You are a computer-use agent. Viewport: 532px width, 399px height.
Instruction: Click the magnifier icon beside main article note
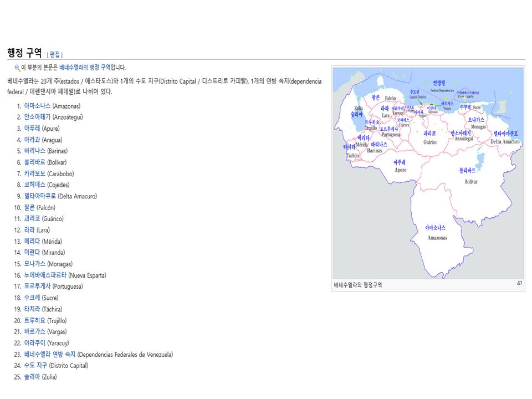coord(17,68)
